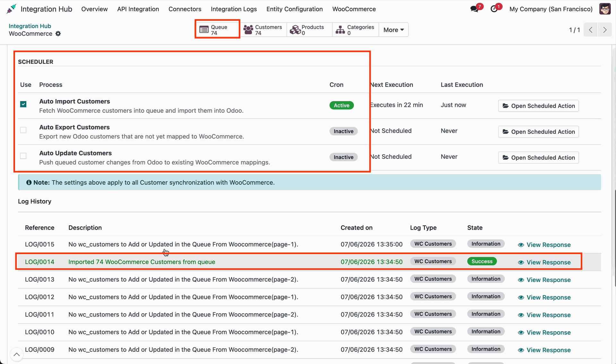Open the Connectors menu
The image size is (616, 364).
tap(185, 9)
